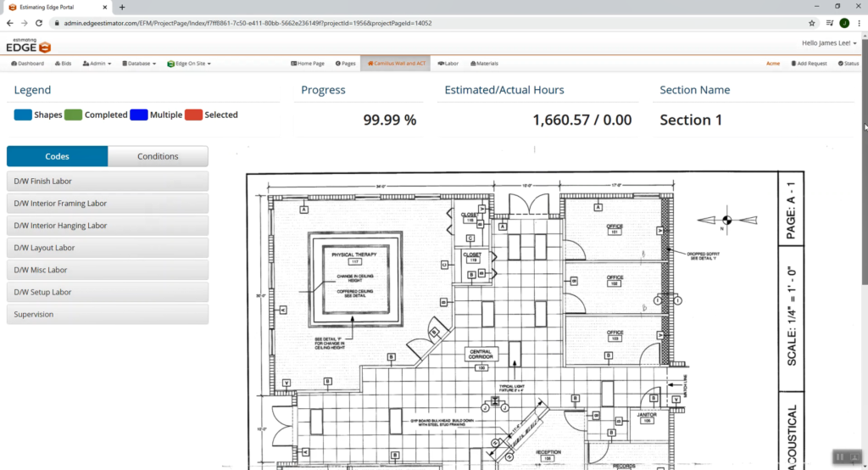Reload the page
Image resolution: width=868 pixels, height=470 pixels.
tap(39, 23)
